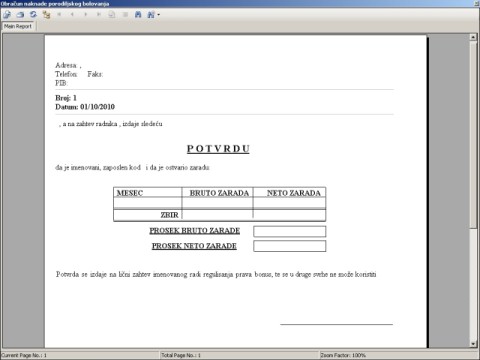This screenshot has height=360, width=480.
Task: Click the vertical scrollbar thumb
Action: coord(473,135)
